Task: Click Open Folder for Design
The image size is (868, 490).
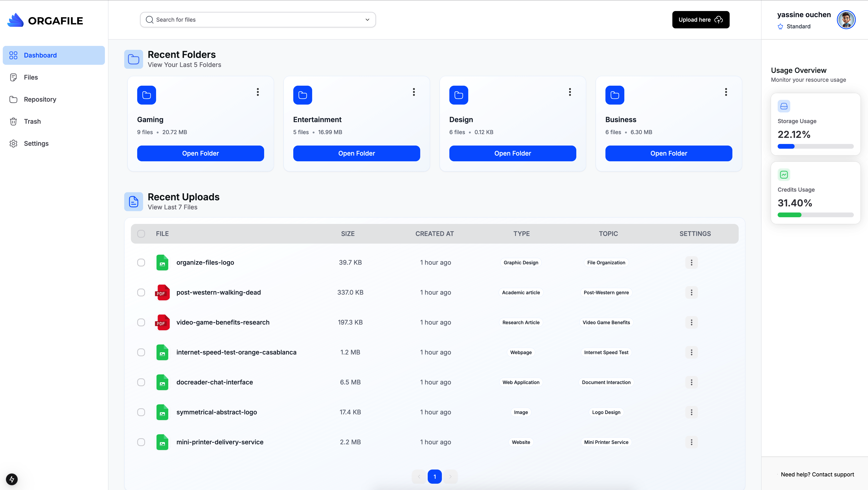Action: 513,153
